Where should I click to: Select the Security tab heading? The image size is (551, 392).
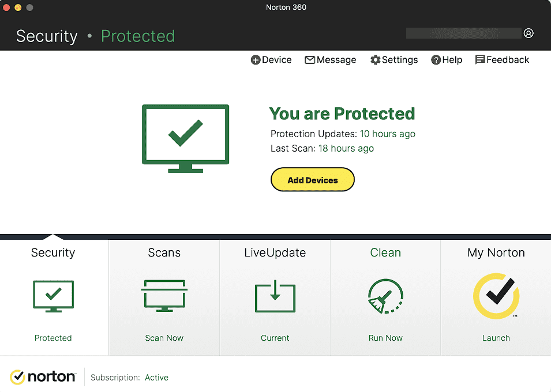(53, 253)
